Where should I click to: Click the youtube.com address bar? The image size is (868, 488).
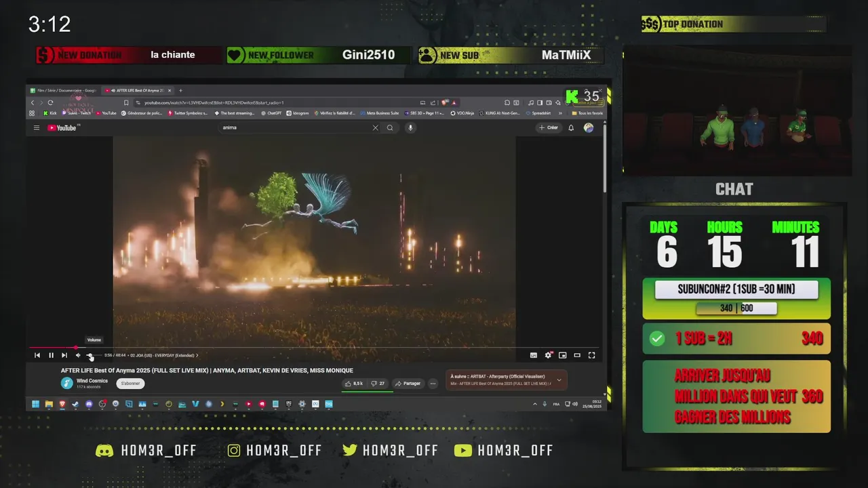pos(278,102)
